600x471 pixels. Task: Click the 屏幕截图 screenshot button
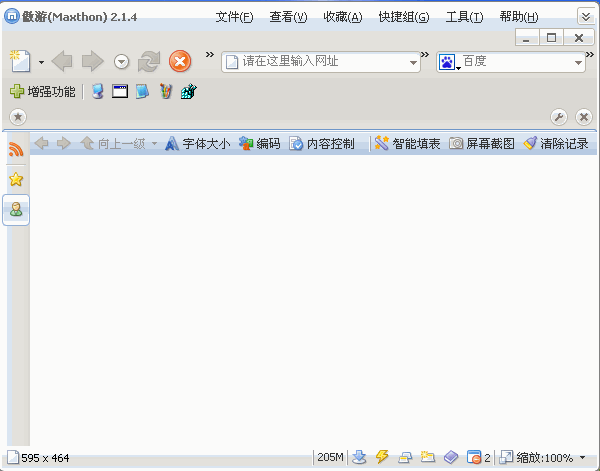(481, 143)
